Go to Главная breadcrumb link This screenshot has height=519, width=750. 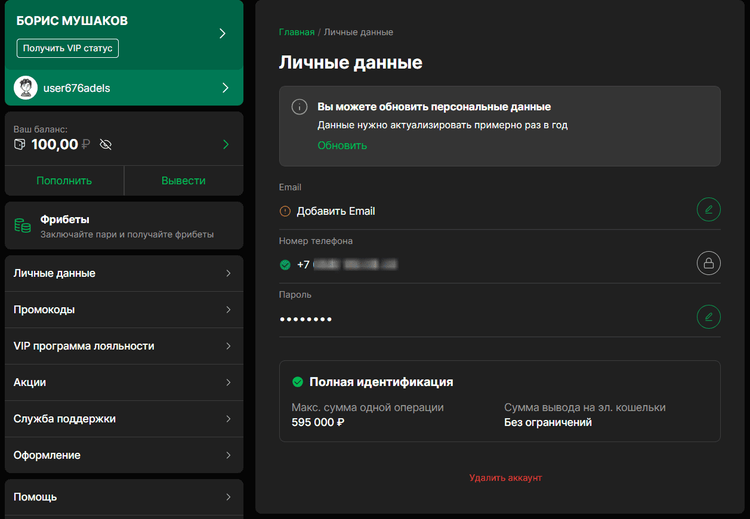[x=297, y=32]
